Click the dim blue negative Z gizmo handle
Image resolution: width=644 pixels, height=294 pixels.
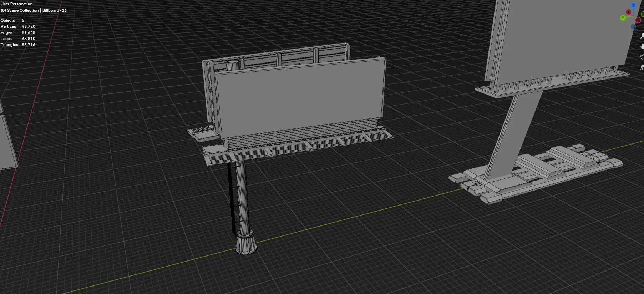[x=633, y=26]
